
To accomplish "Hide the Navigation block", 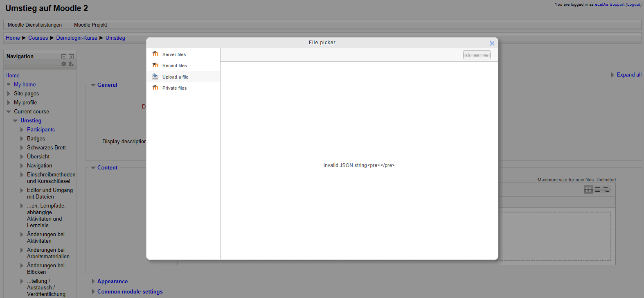I will click(64, 56).
